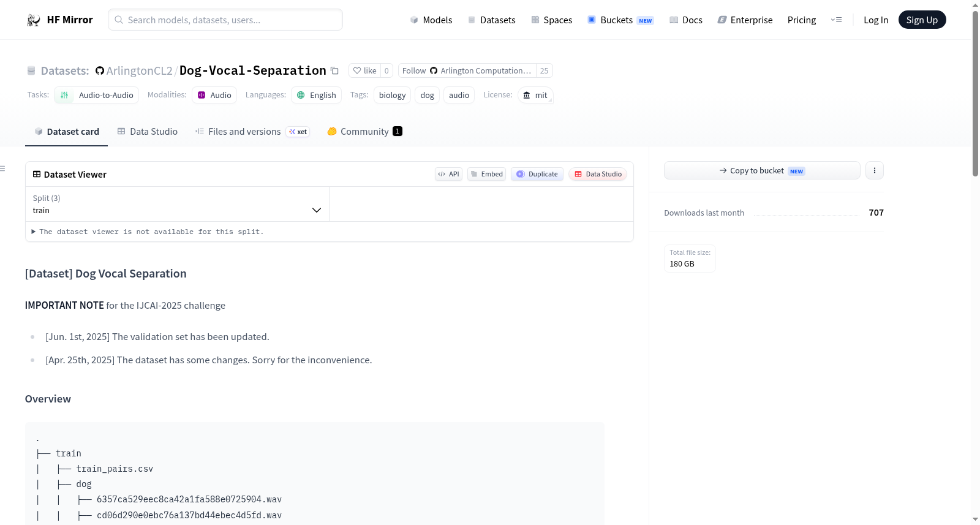The height and width of the screenshot is (525, 980).
Task: Click the cd06d290e0ebc76a137bd44ebec4d5fd.wav filename
Action: pos(189,515)
